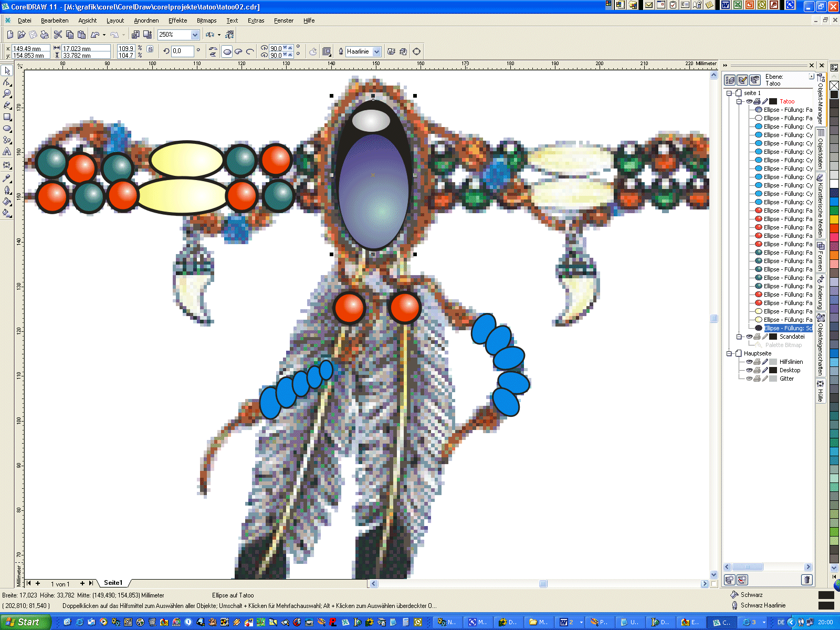840x630 pixels.
Task: Click the black swatch in color palette
Action: 834,94
